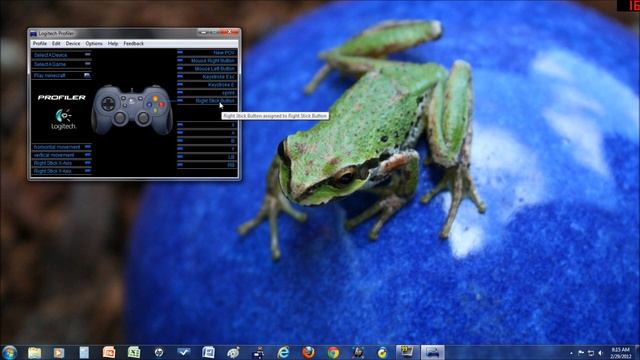Launch Firefox from the taskbar
The height and width of the screenshot is (360, 640).
click(308, 352)
